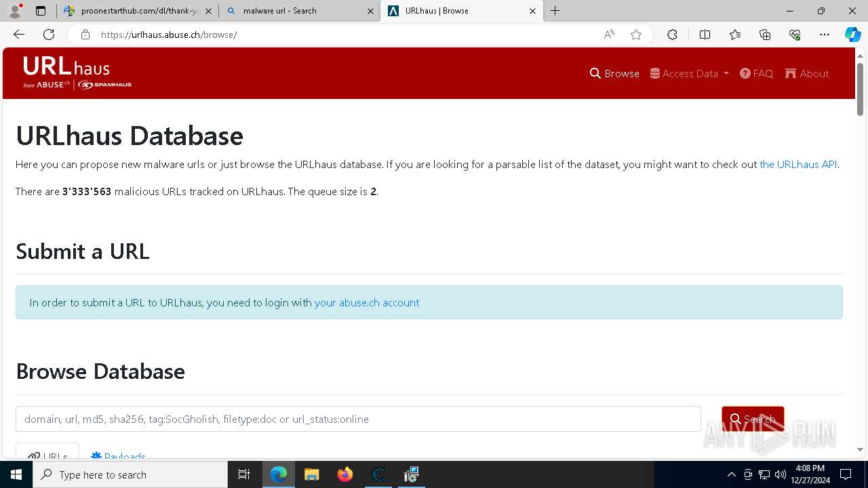Screen dimensions: 868x488
Task: Click the page vertical scrollbar
Action: pos(861,89)
